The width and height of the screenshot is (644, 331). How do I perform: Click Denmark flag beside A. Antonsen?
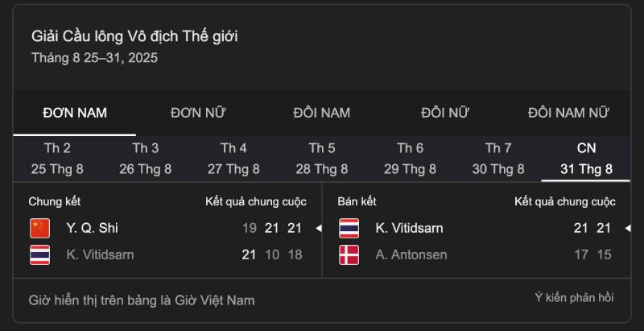click(x=349, y=254)
